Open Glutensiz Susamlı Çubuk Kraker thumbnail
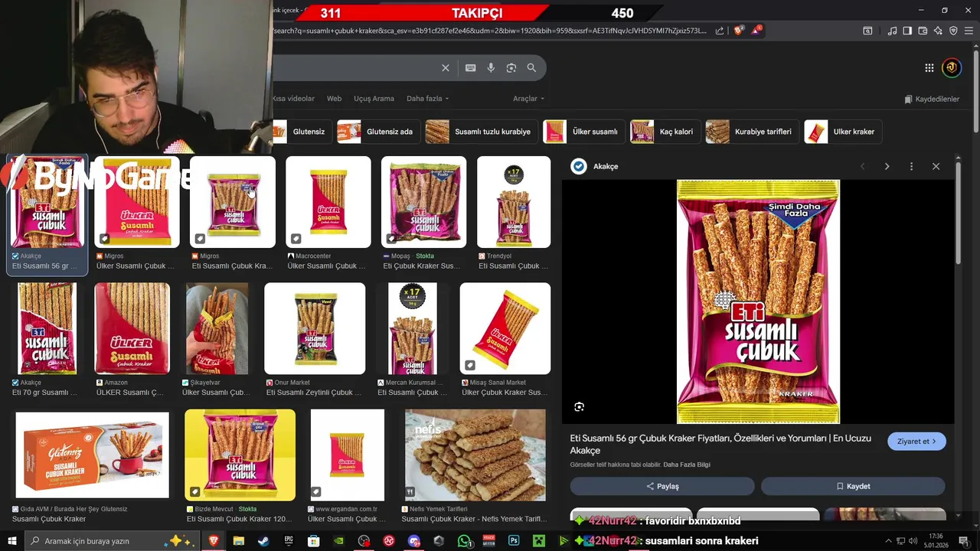Image resolution: width=980 pixels, height=551 pixels. [92, 455]
